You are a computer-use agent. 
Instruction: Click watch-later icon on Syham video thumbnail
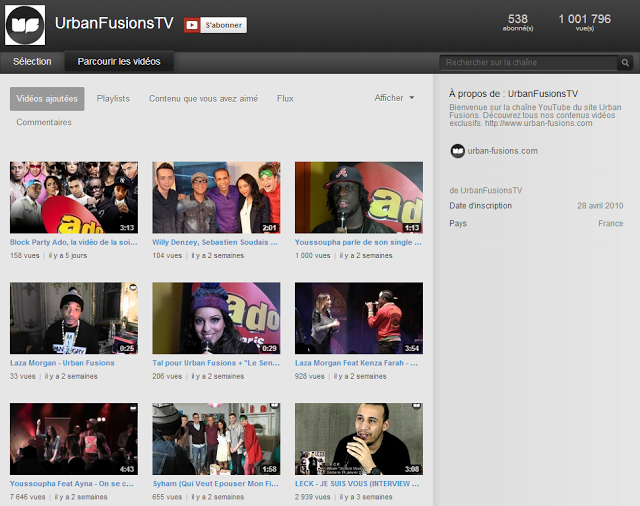(x=275, y=407)
